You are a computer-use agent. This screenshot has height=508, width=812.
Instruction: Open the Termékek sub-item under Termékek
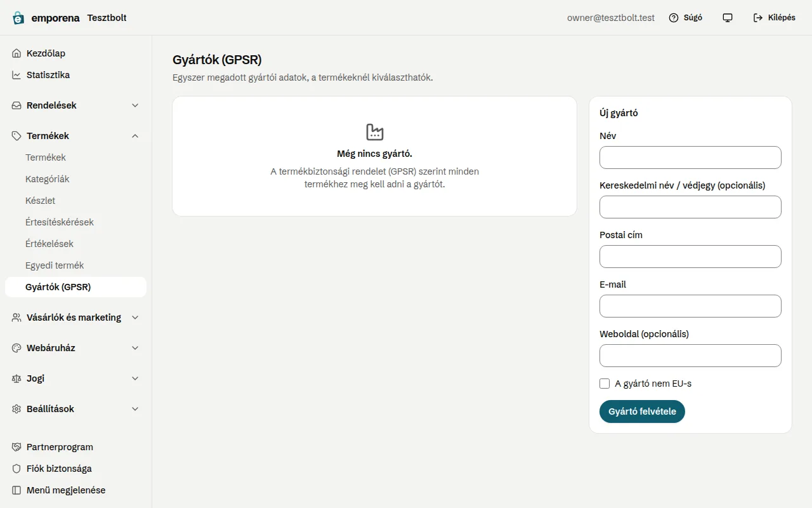[x=75, y=157]
